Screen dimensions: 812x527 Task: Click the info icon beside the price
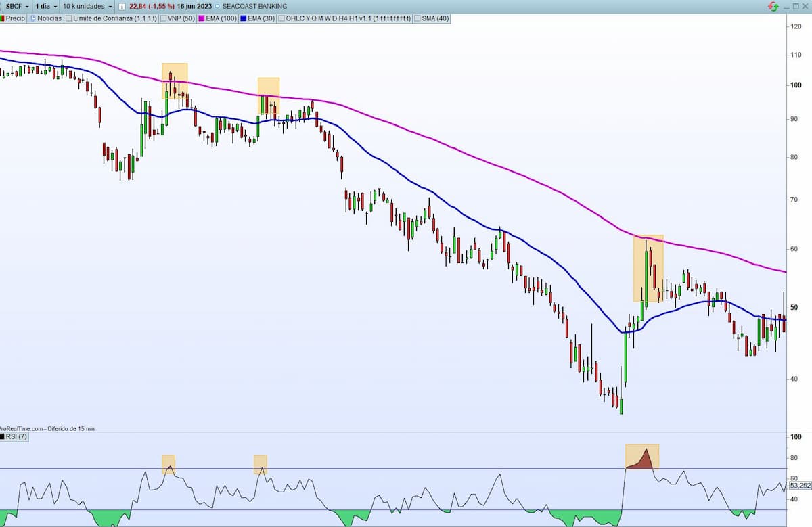(x=124, y=6)
